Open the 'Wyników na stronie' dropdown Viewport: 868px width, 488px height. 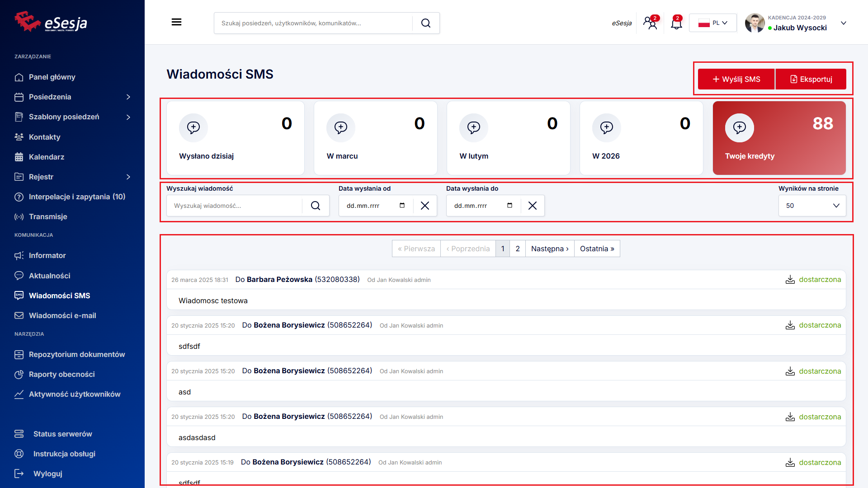[x=812, y=206]
